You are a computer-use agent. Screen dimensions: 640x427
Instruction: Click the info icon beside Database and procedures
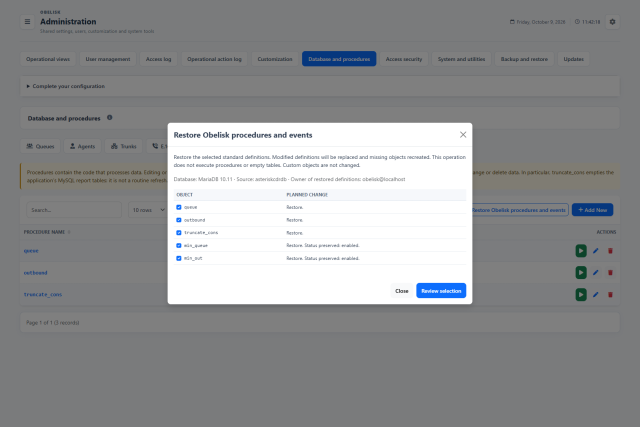click(x=109, y=118)
